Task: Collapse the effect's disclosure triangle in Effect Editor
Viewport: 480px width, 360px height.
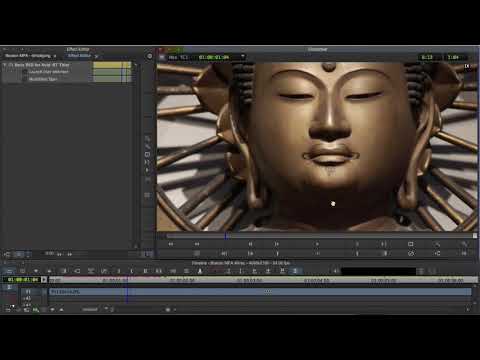Action: [5, 65]
